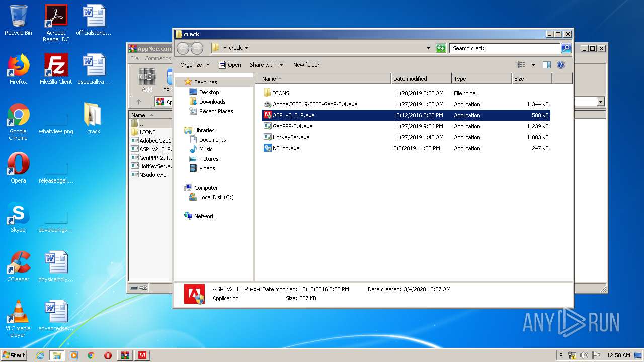Open address bar history dropdown arrow
Viewport: 644px width, 362px height.
point(428,48)
